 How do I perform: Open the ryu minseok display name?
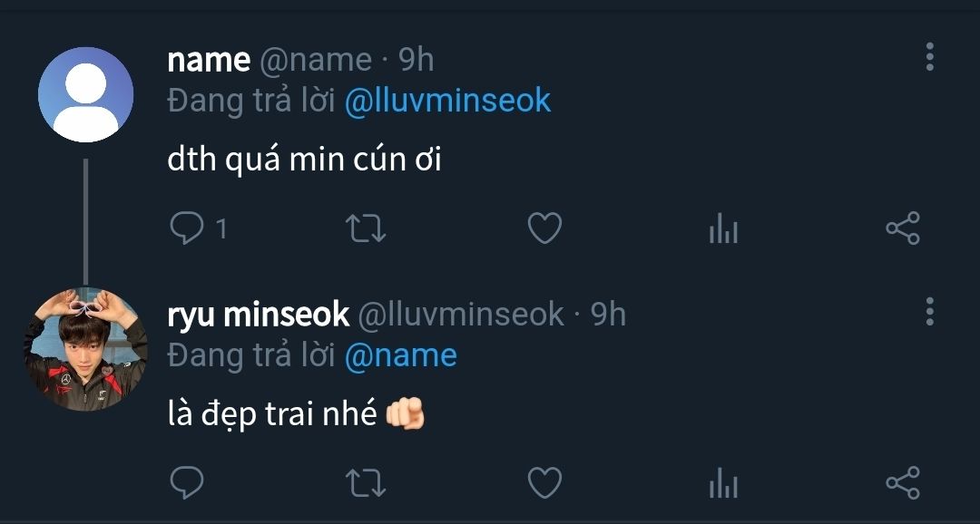point(259,315)
